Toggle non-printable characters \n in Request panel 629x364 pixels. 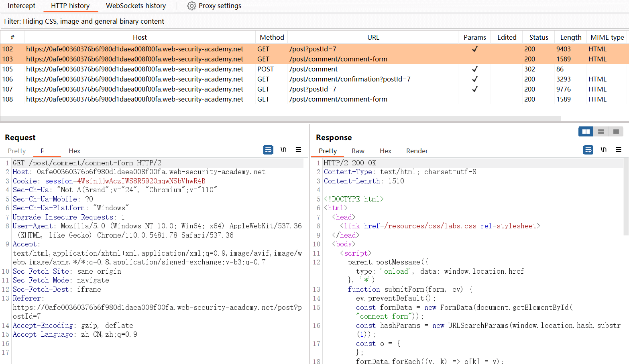point(283,150)
